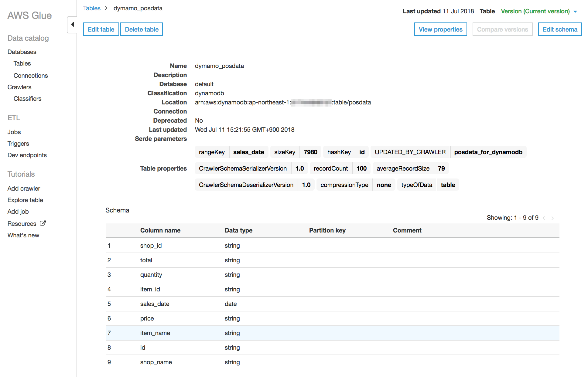
Task: Select Connections under Data catalog
Action: coord(31,75)
